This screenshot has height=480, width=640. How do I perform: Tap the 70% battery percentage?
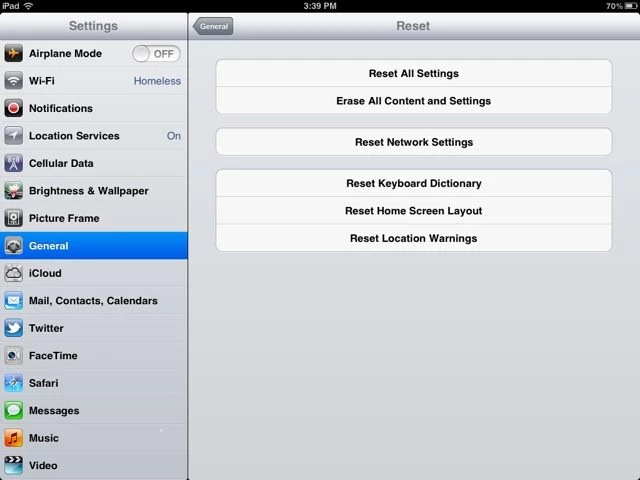(x=614, y=6)
